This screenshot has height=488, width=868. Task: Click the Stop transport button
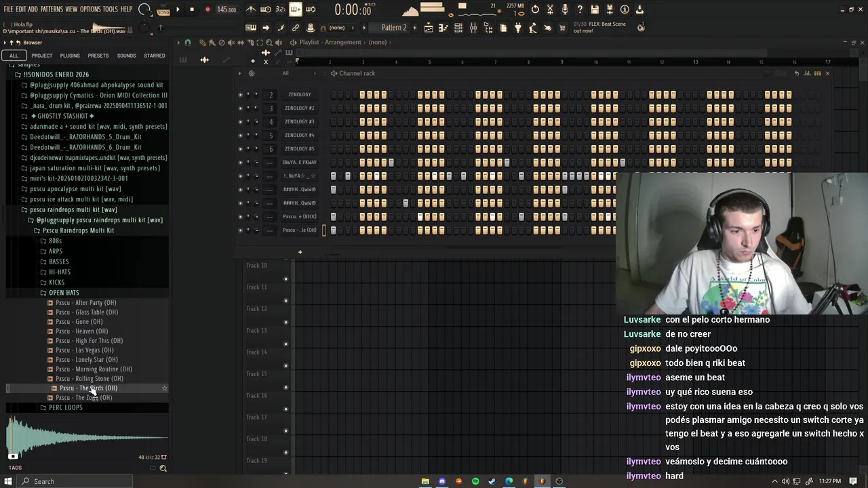pos(192,9)
